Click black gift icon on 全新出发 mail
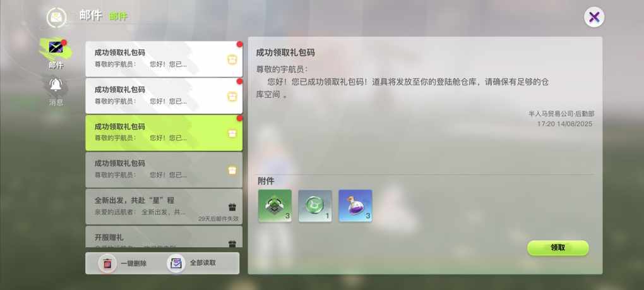This screenshot has width=644, height=290. pos(232,207)
